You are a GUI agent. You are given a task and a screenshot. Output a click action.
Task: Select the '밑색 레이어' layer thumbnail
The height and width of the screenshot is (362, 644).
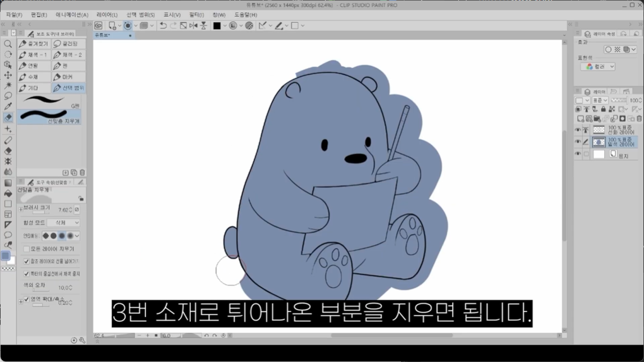599,142
